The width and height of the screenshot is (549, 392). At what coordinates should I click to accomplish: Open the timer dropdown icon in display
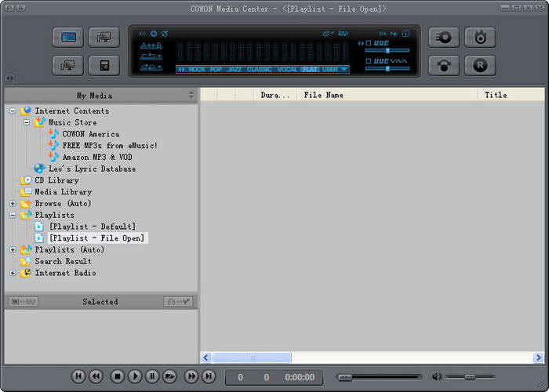click(328, 34)
